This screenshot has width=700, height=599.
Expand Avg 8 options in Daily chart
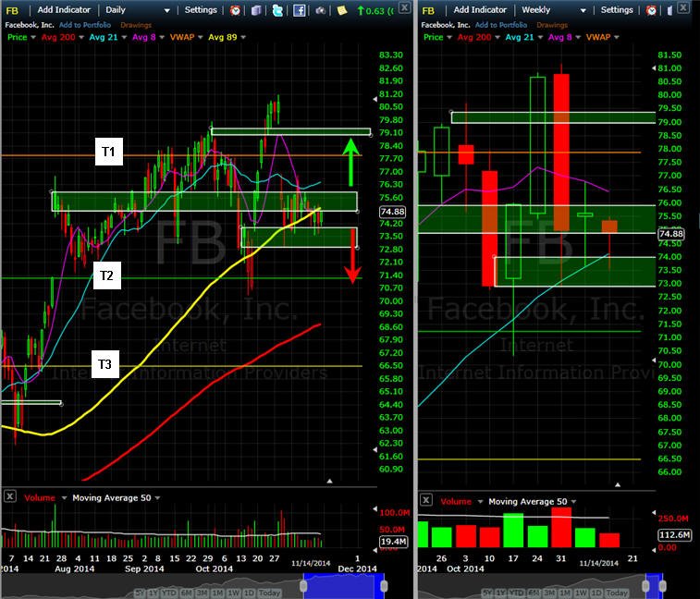pyautogui.click(x=161, y=38)
